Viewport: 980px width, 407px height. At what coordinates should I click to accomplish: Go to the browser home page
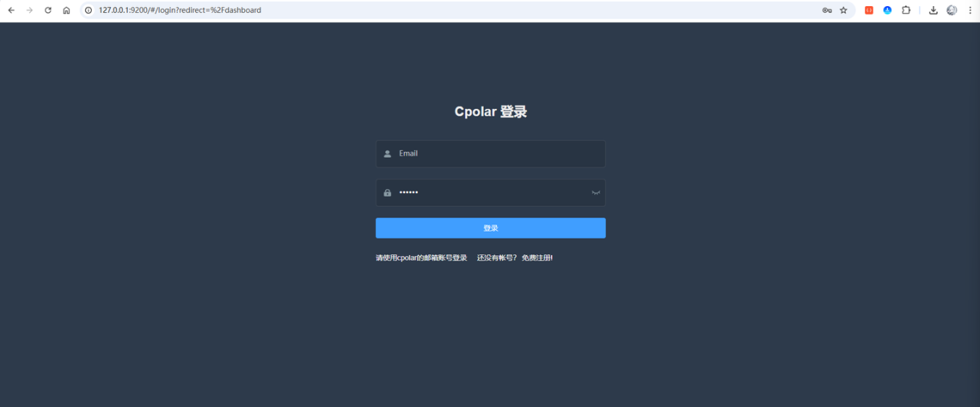tap(67, 11)
